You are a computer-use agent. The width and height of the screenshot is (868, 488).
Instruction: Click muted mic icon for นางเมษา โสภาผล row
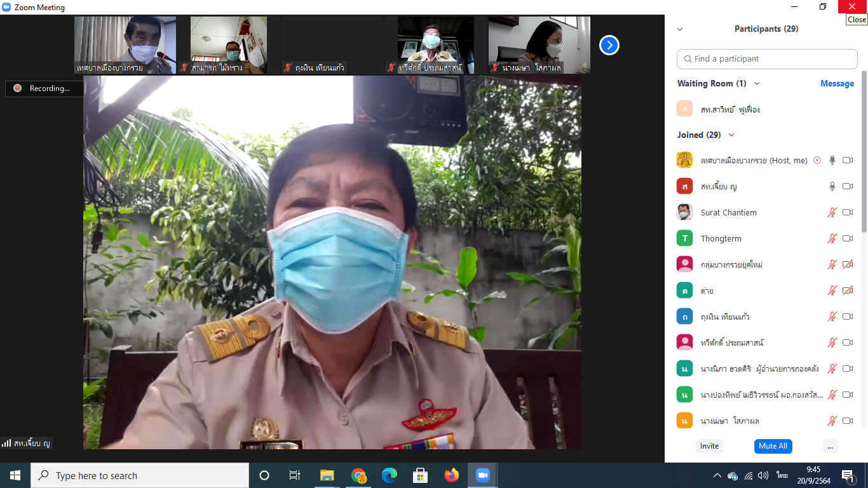832,421
